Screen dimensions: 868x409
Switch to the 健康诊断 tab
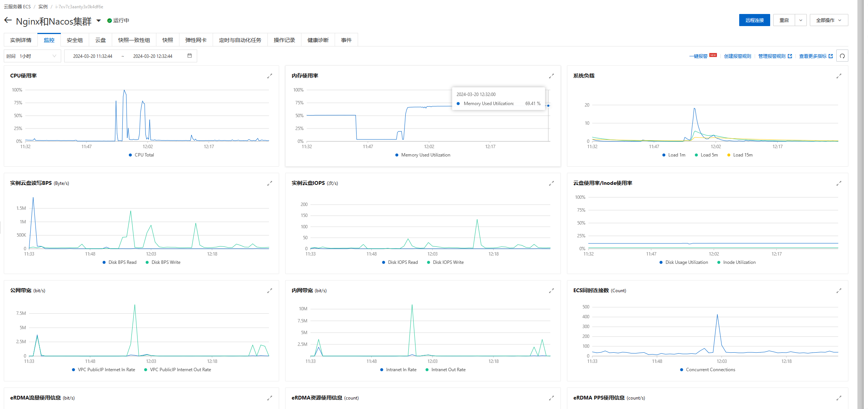[318, 40]
